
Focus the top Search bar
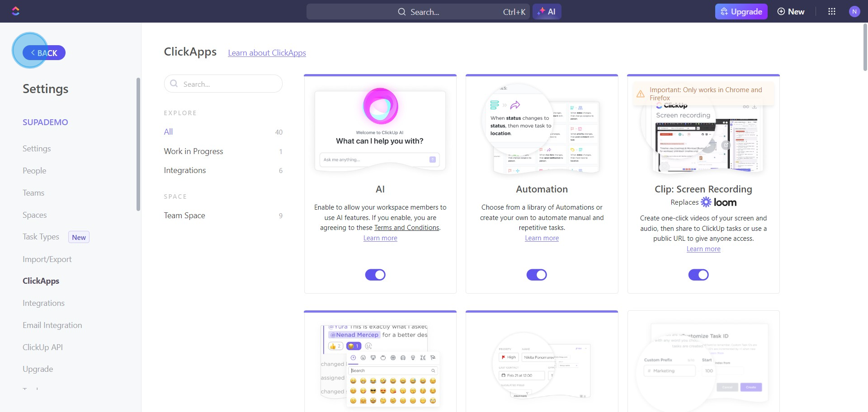(x=418, y=12)
